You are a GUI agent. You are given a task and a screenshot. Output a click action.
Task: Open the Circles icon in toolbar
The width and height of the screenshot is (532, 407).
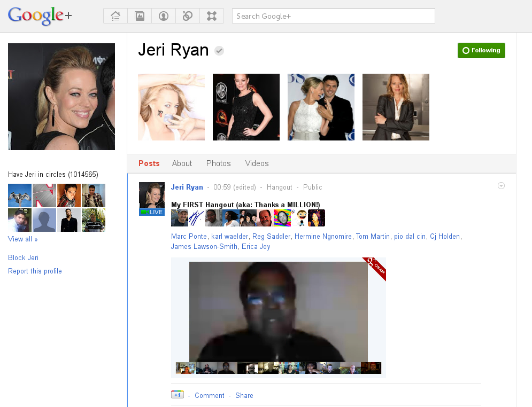tap(188, 16)
